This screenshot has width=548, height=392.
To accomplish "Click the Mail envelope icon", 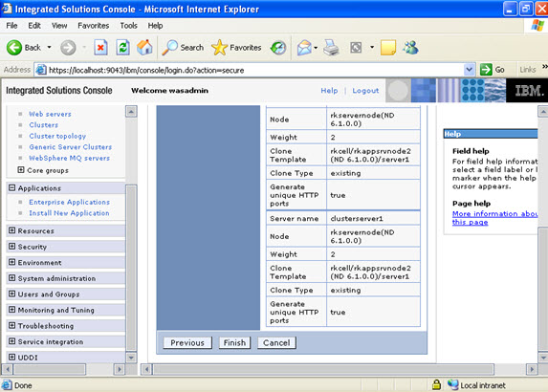I will (x=304, y=48).
